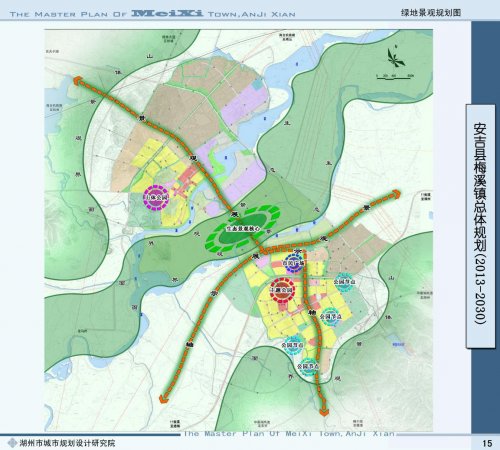Click the map scale bar

tap(395, 77)
